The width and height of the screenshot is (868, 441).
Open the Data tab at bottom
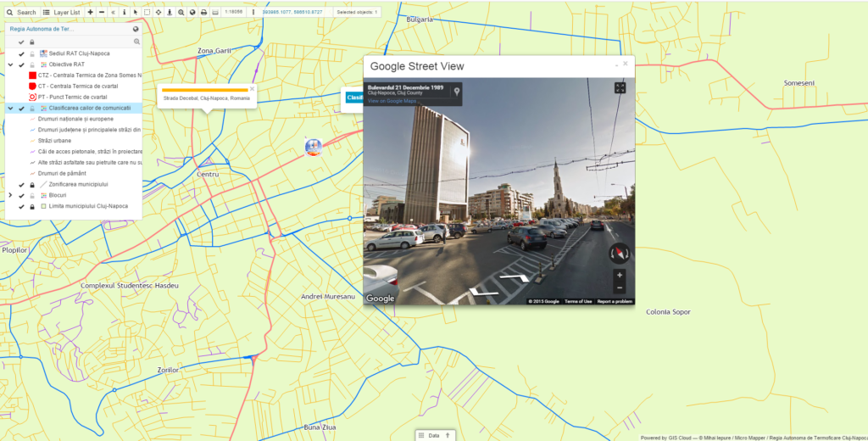[435, 435]
